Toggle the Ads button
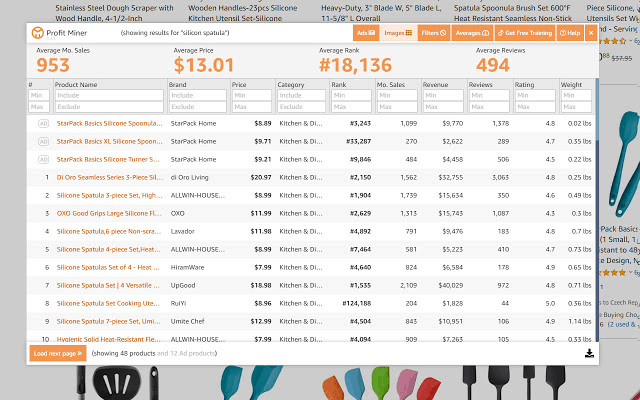Image resolution: width=640 pixels, height=400 pixels. [366, 33]
